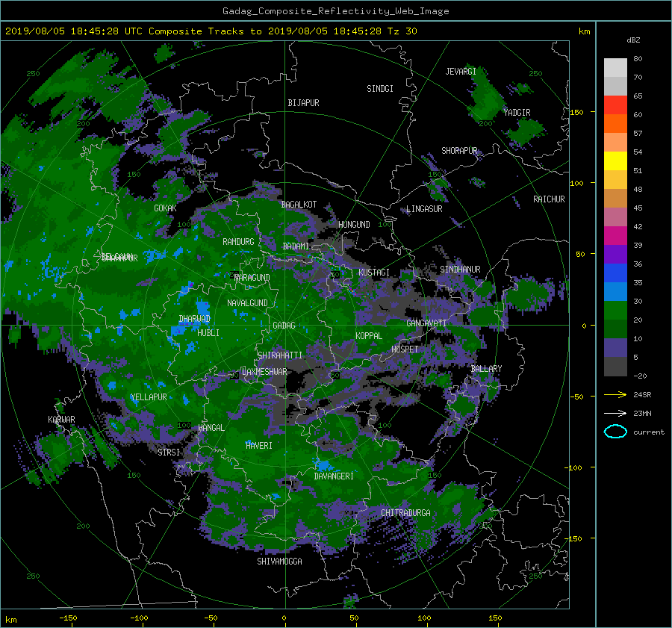
Task: Click the yellow 24SR arrow legend icon
Action: (615, 394)
